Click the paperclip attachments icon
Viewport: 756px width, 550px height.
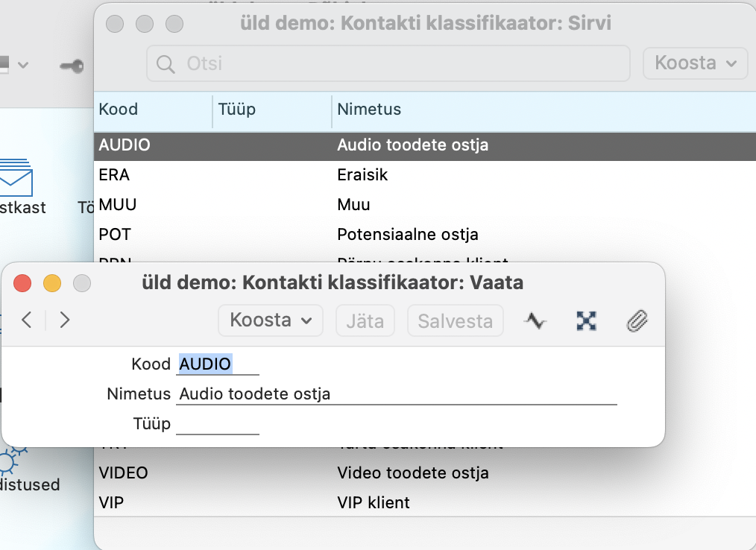pos(636,320)
